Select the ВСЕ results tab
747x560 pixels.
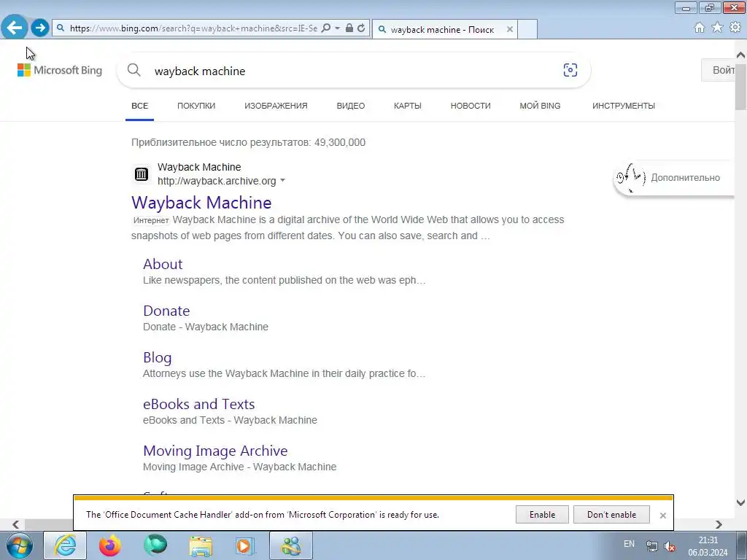(139, 106)
